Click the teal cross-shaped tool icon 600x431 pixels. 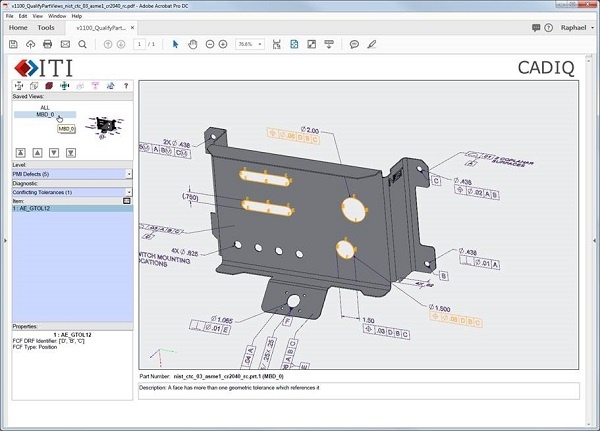point(64,86)
